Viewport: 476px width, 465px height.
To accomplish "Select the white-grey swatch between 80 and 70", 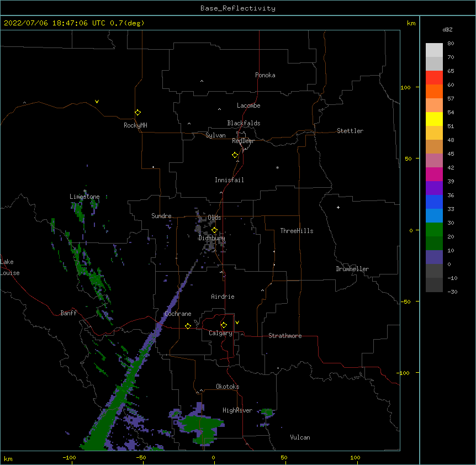I will (434, 50).
